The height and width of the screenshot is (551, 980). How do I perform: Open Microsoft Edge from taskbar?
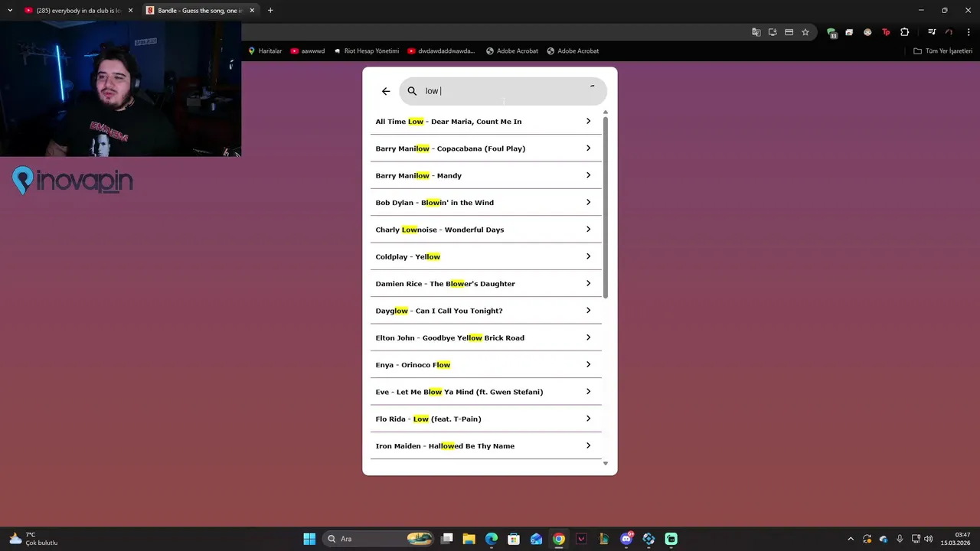[x=492, y=539]
